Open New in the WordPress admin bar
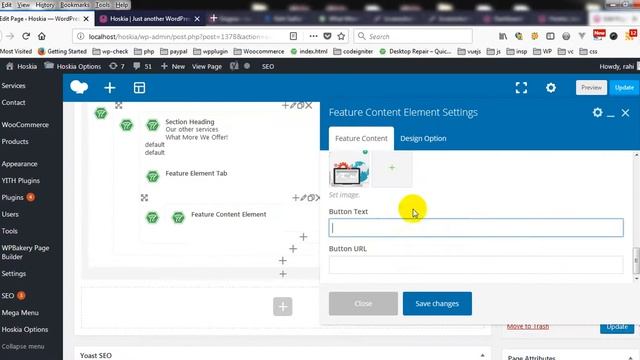The width and height of the screenshot is (640, 360). pos(173,66)
